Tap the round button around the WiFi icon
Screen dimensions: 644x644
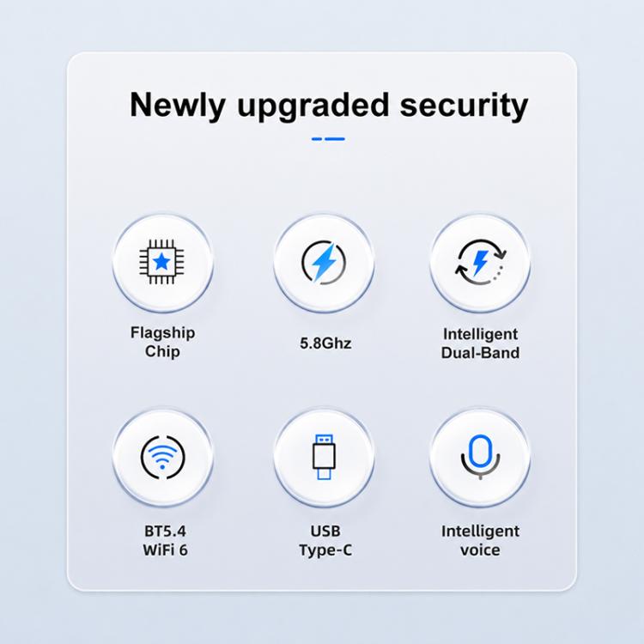point(162,457)
